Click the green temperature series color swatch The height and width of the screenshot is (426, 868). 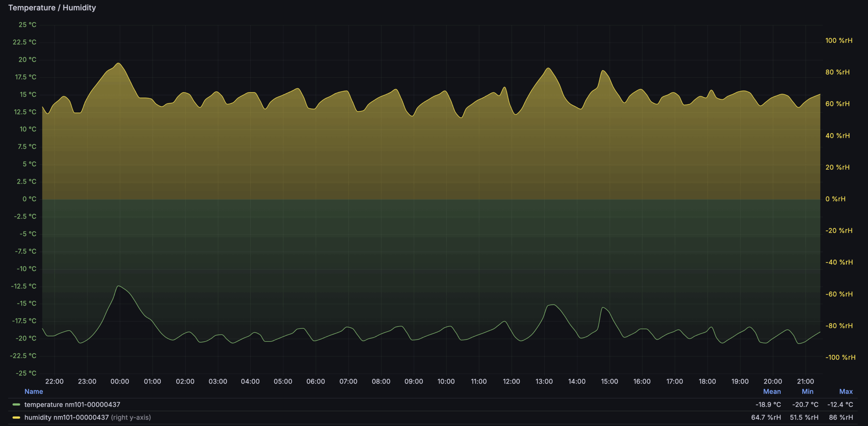(16, 405)
